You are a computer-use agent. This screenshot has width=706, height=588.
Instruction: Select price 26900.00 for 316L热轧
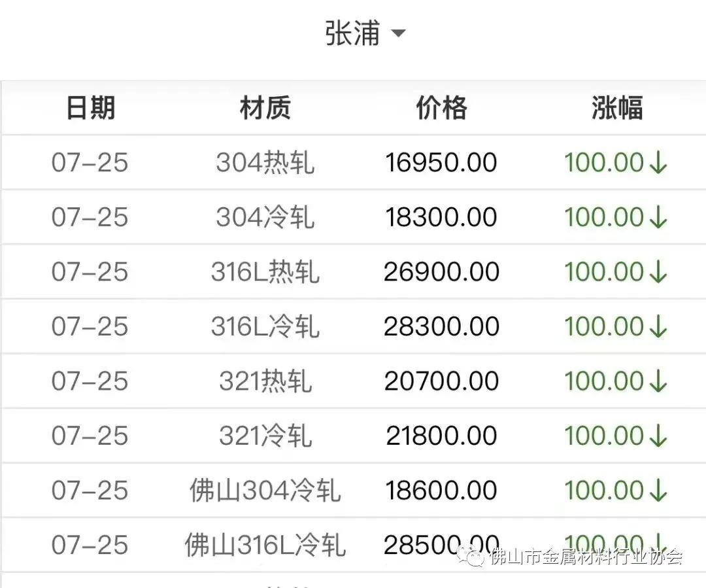[441, 272]
